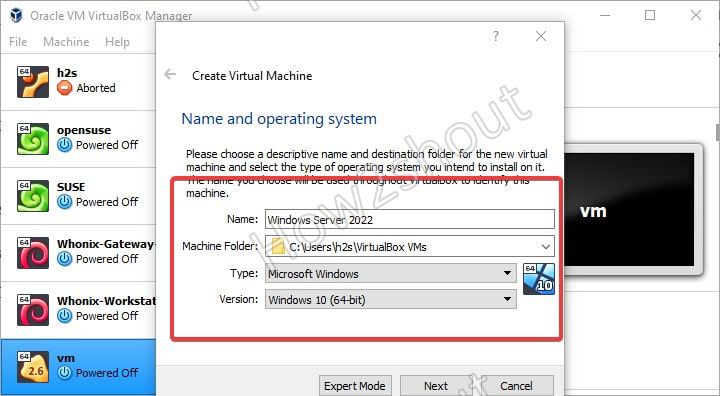Viewport: 720px width, 396px height.
Task: Select the Whonix-Workstation Debian swirl icon
Action: pos(33,310)
